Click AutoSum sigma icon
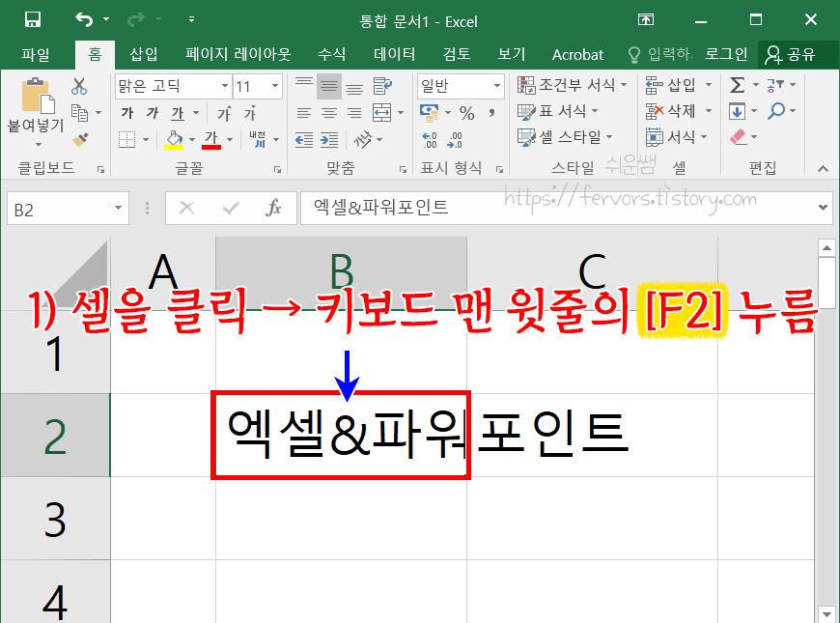This screenshot has width=840, height=623. [737, 85]
